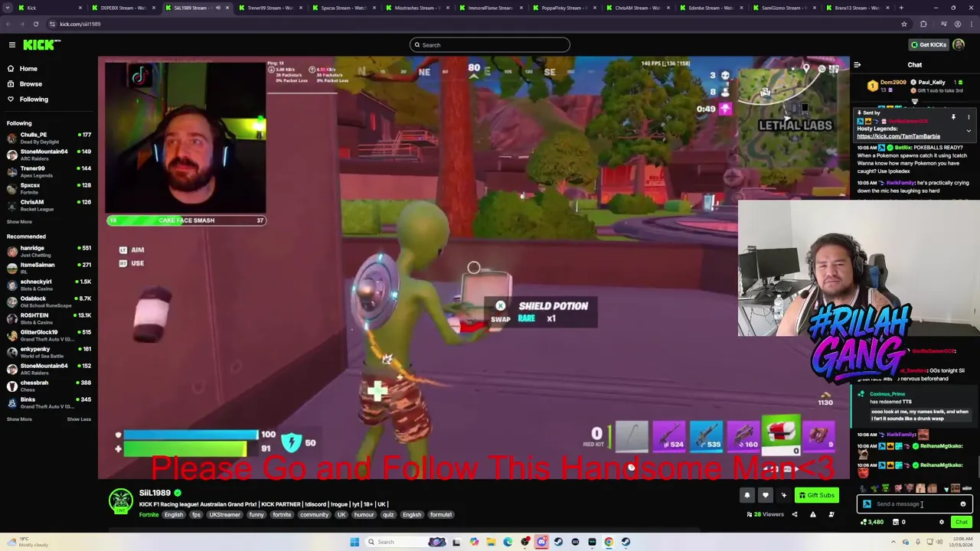Open recommended channel schneckyirl

[47, 285]
